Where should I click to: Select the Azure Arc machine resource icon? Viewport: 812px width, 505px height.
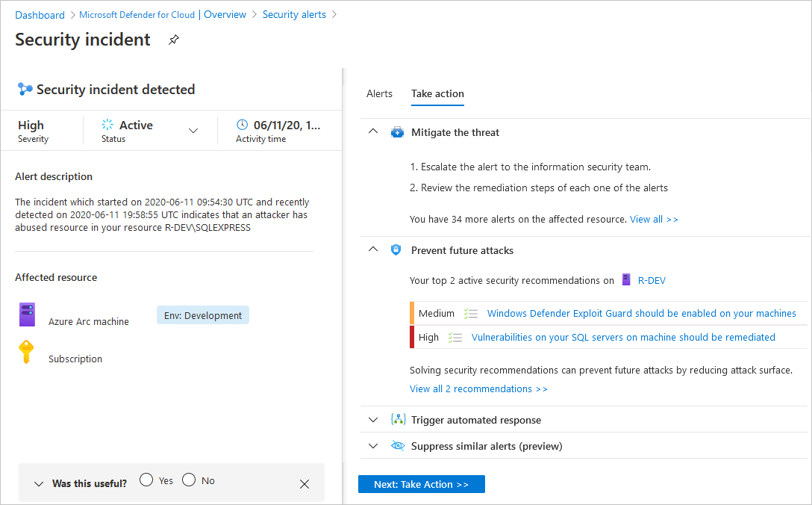(27, 314)
